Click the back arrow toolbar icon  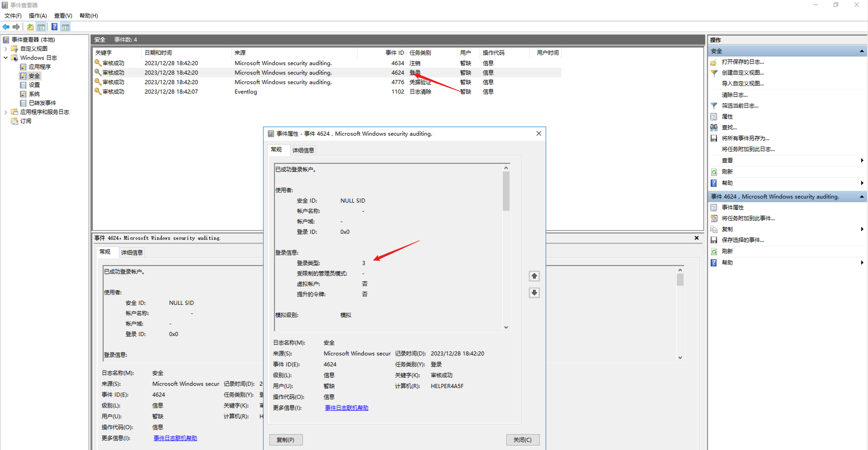[x=6, y=27]
